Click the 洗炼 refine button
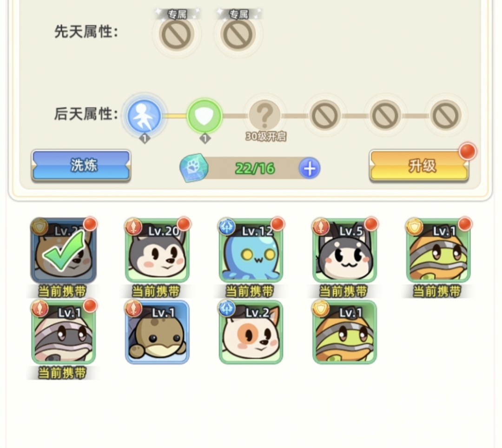 81,165
